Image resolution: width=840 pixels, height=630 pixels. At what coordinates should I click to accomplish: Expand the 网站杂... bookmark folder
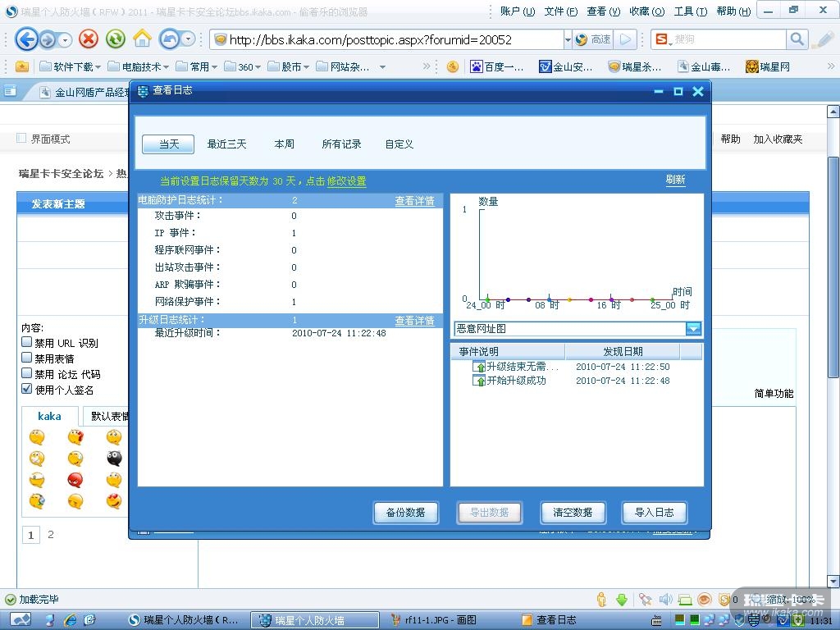tap(343, 66)
